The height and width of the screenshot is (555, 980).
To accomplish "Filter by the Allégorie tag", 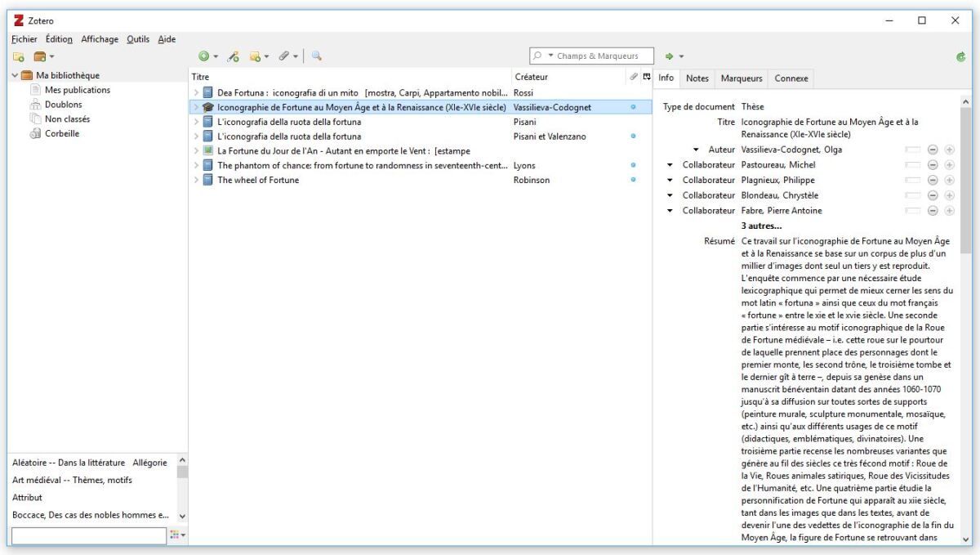I will coord(148,463).
